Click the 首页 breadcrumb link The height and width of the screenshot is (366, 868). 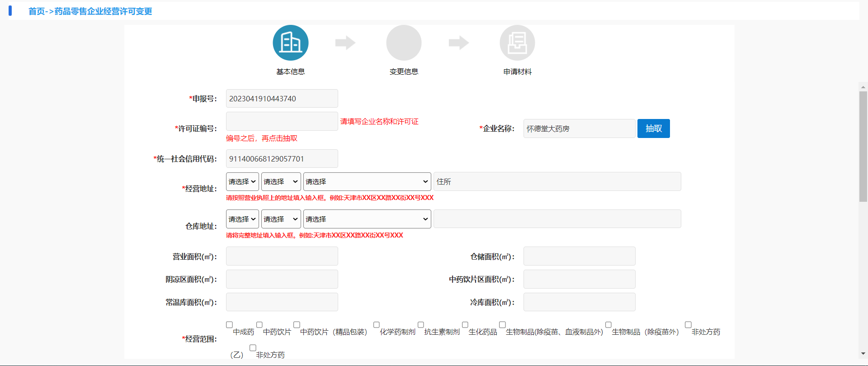[37, 11]
